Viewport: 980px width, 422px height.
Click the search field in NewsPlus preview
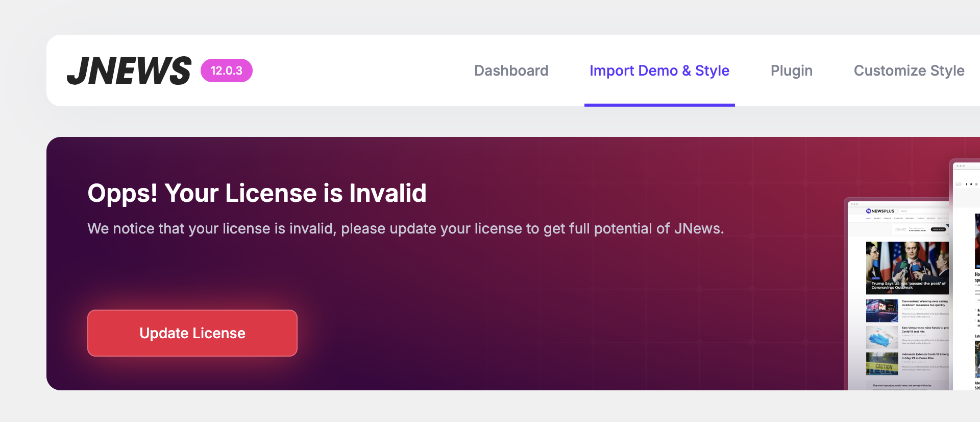pyautogui.click(x=919, y=211)
